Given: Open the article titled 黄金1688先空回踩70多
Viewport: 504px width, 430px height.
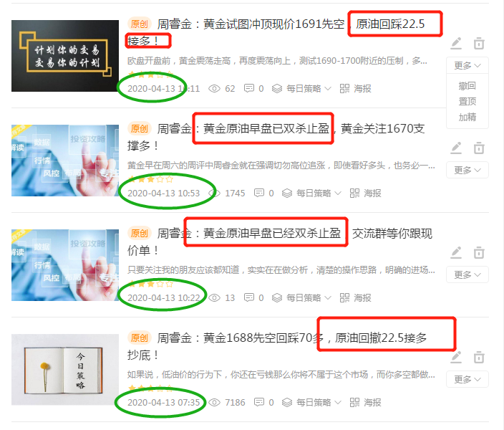Looking at the screenshot, I should 276,346.
